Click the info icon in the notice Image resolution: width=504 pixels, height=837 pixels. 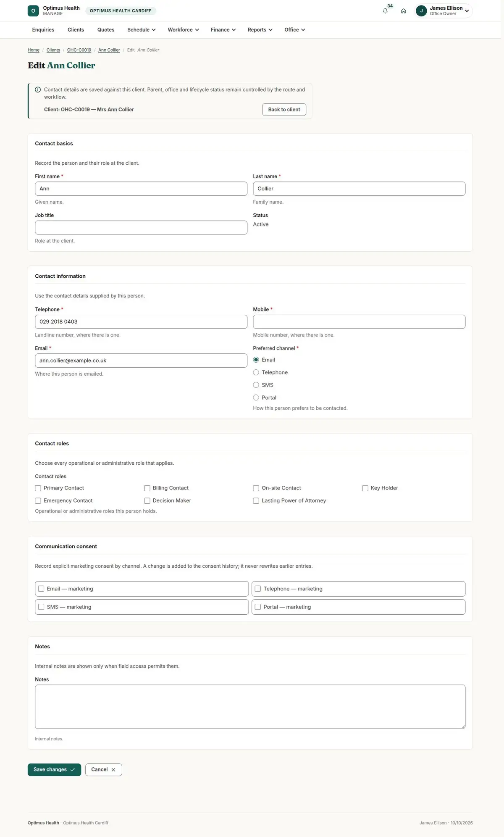pos(38,89)
